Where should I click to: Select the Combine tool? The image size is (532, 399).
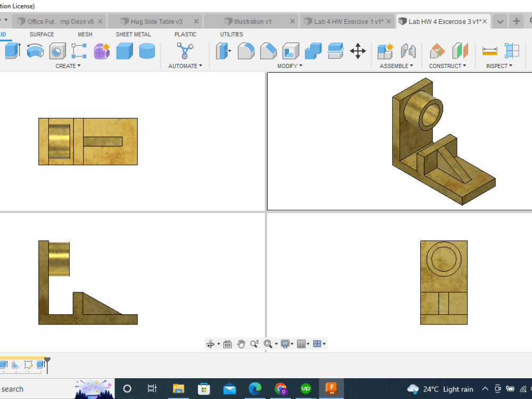(313, 51)
